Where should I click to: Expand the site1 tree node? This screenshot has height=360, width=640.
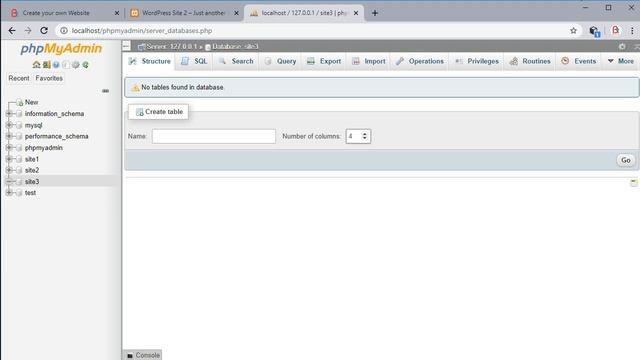point(9,159)
